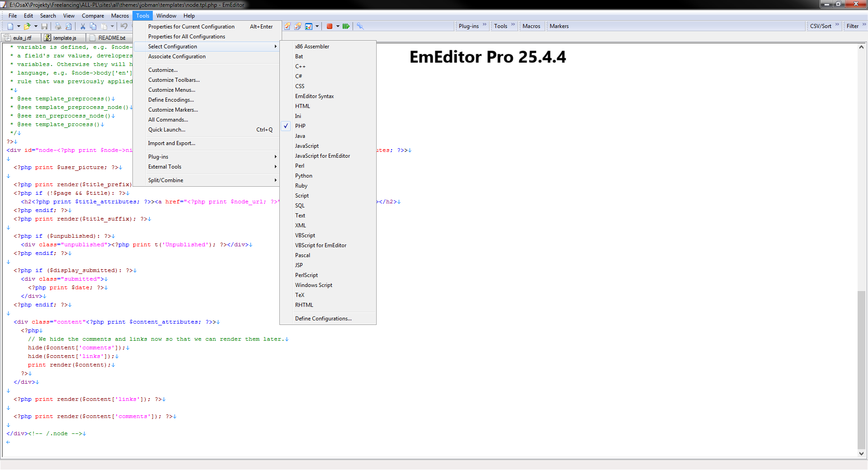This screenshot has width=868, height=470.
Task: Expand the Paste dropdown arrow
Action: click(112, 26)
